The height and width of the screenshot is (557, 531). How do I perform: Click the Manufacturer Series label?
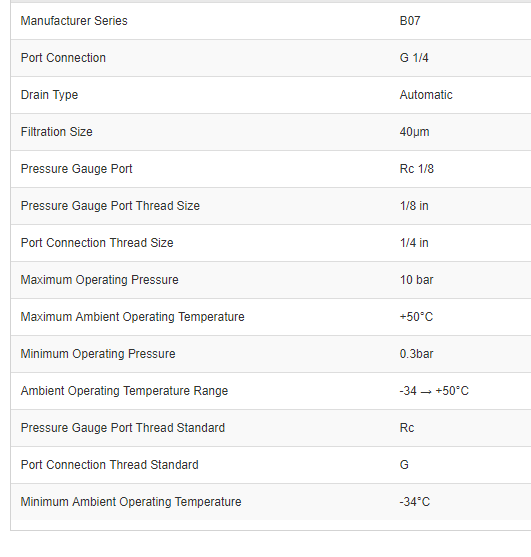pyautogui.click(x=74, y=21)
